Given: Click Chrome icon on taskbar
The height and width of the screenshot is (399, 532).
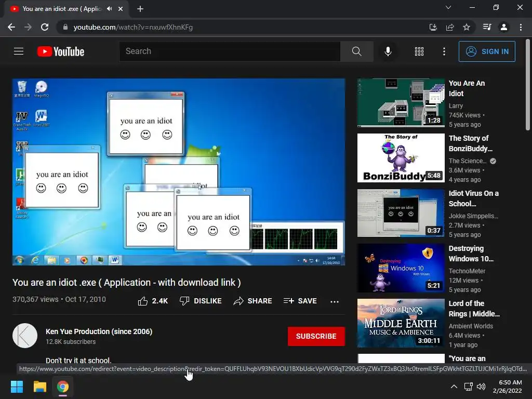Looking at the screenshot, I should [62, 387].
